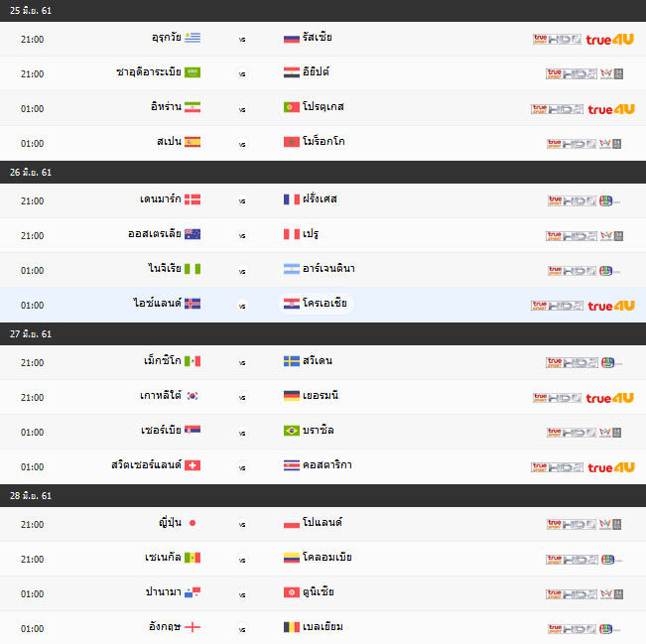Click the Portugal flag icon
Viewport: 646px width, 644px height.
pos(292,107)
